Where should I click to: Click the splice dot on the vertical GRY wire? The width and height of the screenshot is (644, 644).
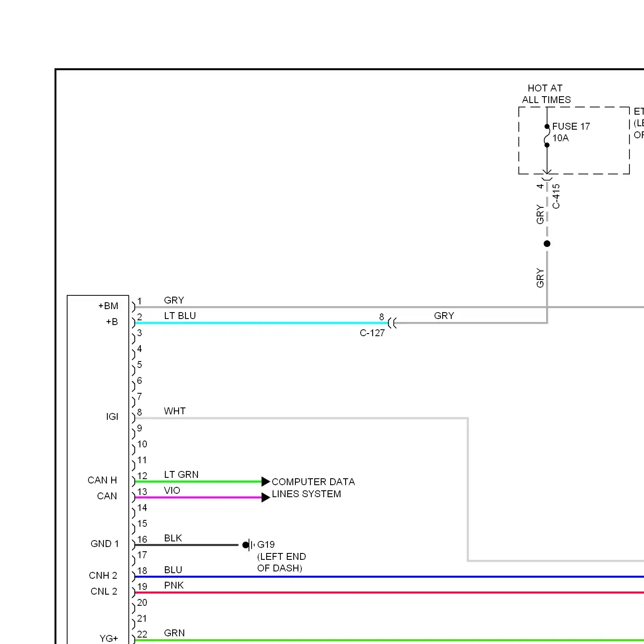pos(547,244)
